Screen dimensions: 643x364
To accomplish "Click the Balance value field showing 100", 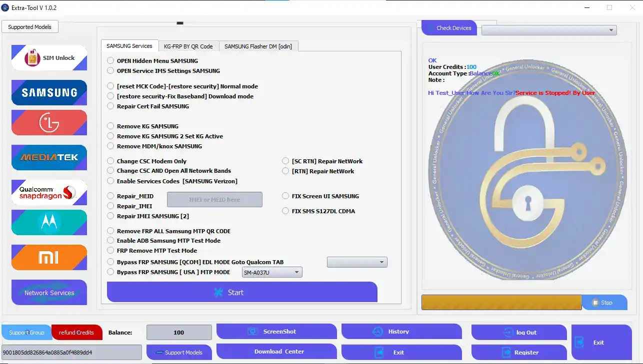I will [179, 332].
